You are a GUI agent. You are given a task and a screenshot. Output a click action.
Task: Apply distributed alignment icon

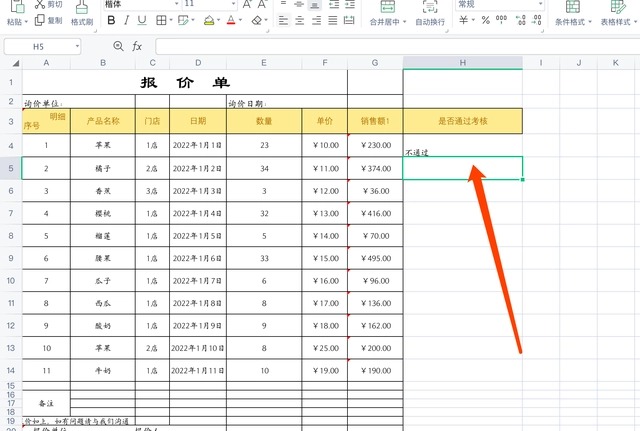pyautogui.click(x=349, y=20)
